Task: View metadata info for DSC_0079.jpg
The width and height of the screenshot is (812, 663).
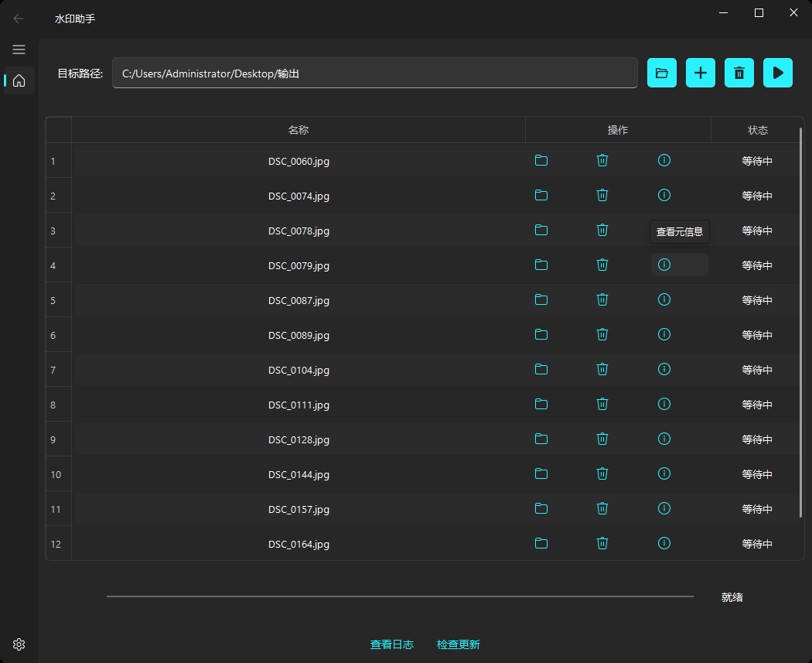Action: 664,265
